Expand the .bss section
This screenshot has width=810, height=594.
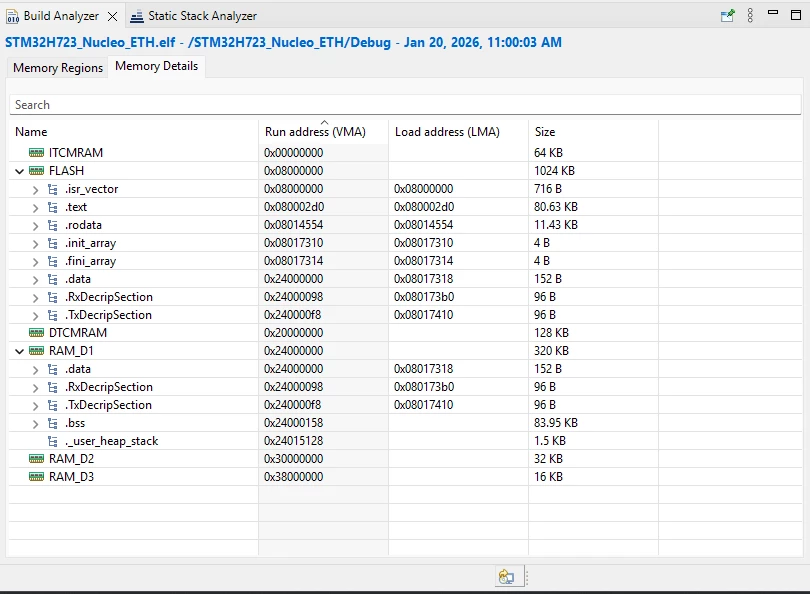[35, 424]
